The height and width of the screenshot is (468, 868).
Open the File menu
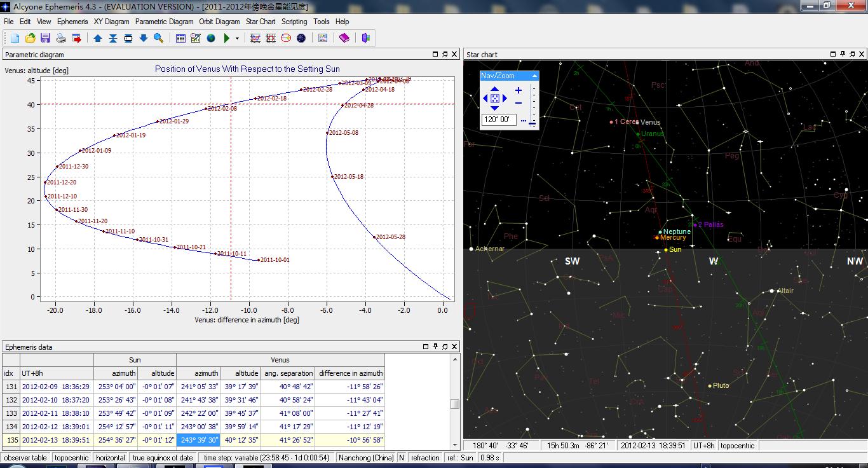8,22
